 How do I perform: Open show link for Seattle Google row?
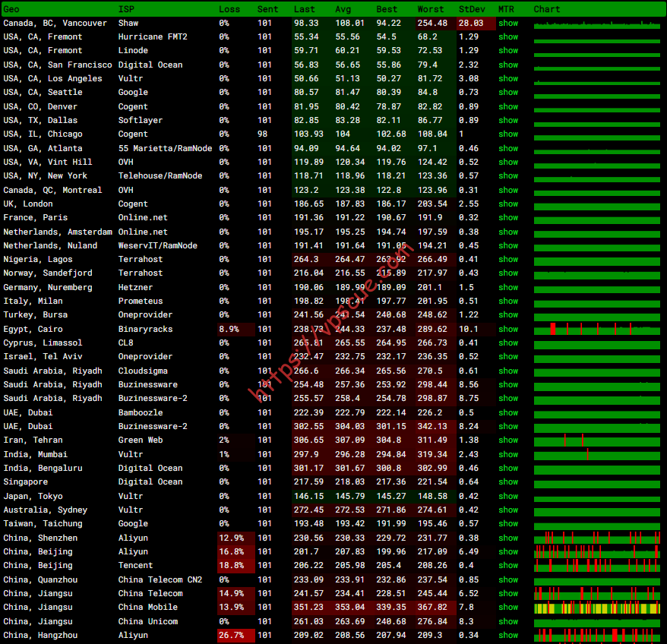(508, 92)
